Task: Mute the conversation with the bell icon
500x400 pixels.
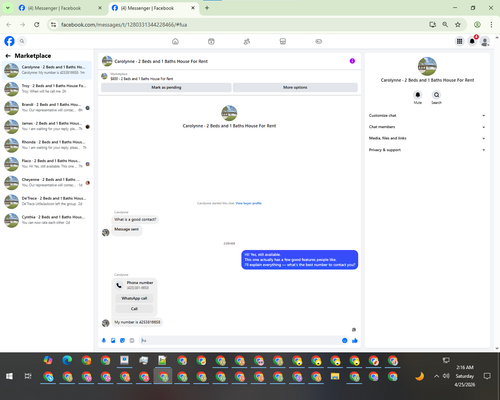Action: tap(418, 95)
